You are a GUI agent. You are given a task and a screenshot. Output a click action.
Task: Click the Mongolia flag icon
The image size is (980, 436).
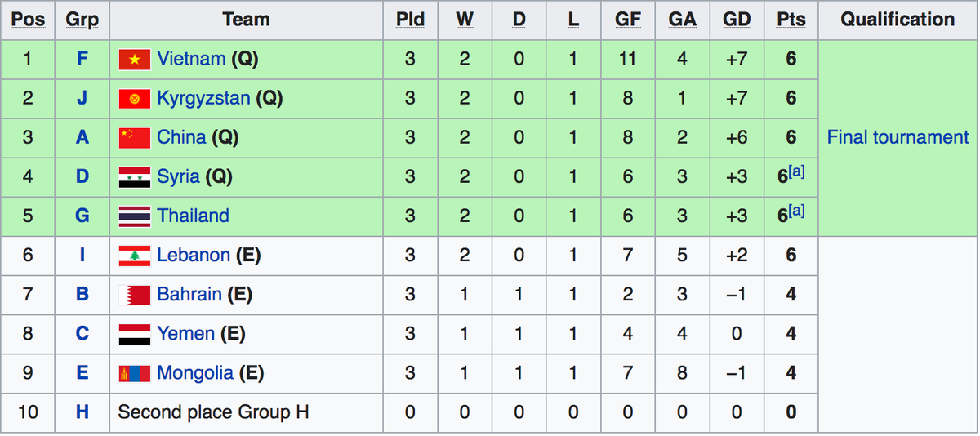coord(134,373)
